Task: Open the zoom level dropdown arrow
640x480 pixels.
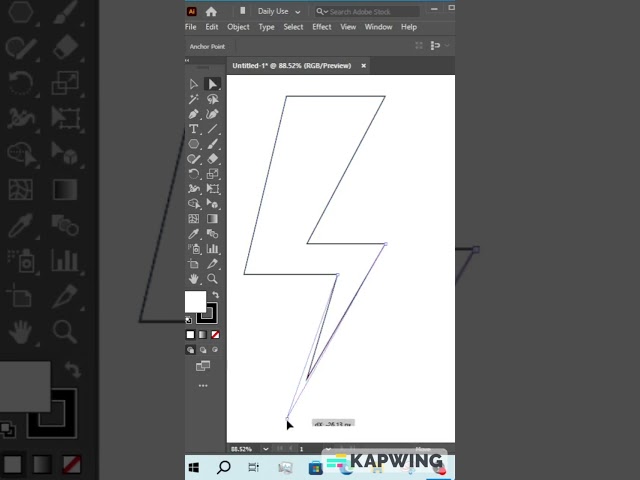Action: [266, 449]
